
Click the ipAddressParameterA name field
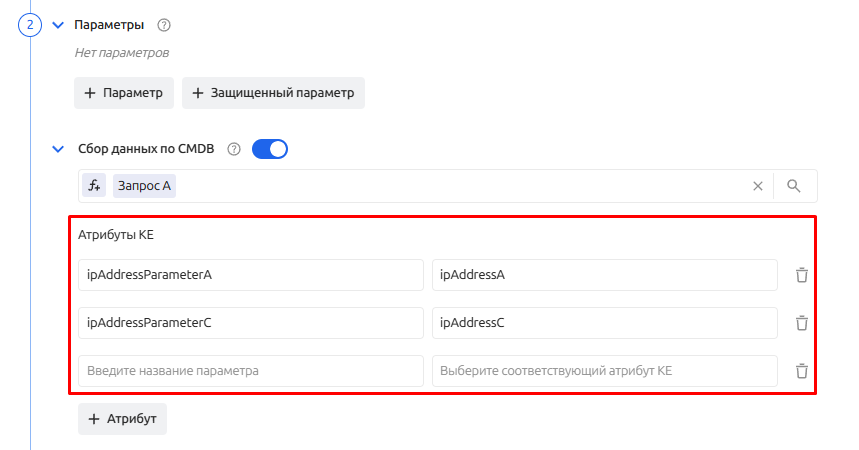(x=250, y=275)
